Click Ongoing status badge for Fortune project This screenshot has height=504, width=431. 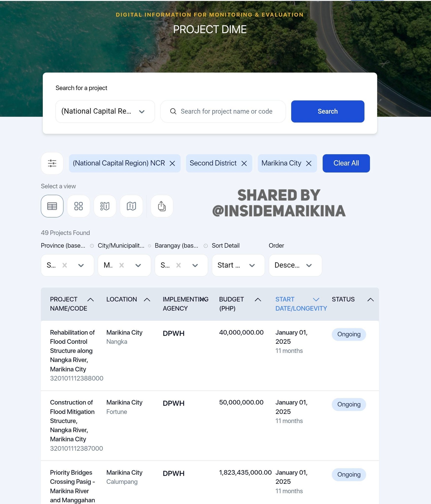click(349, 404)
